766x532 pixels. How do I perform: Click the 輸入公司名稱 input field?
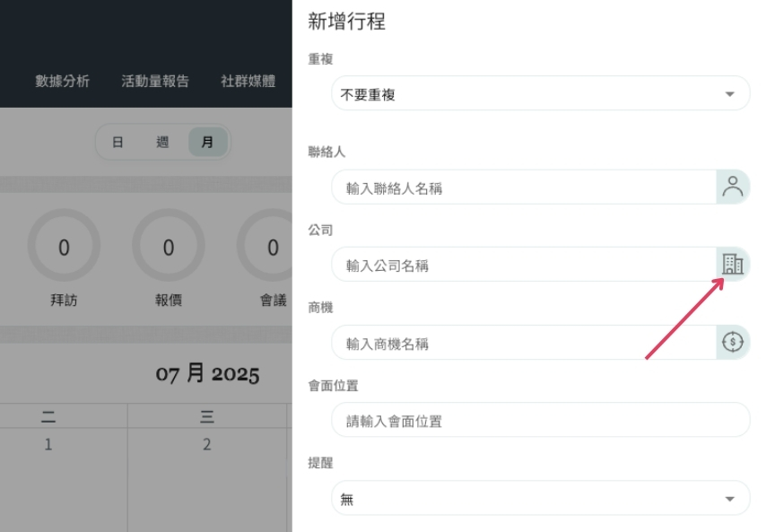pyautogui.click(x=524, y=265)
